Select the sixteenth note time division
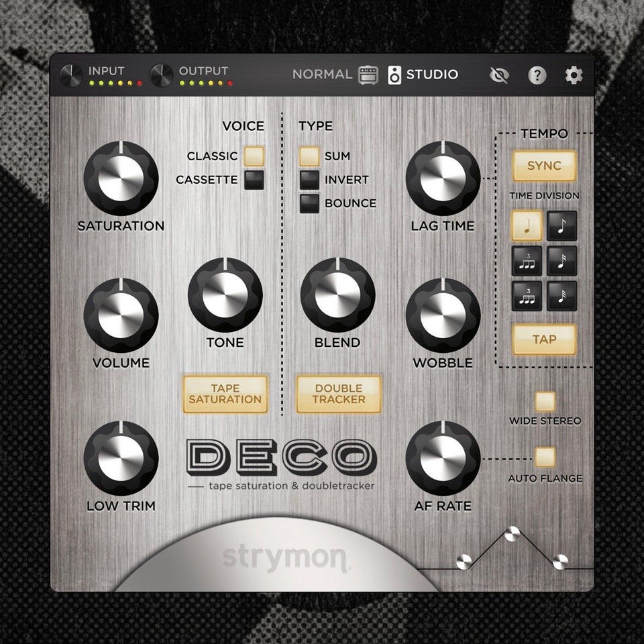This screenshot has width=644, height=644. 562,261
